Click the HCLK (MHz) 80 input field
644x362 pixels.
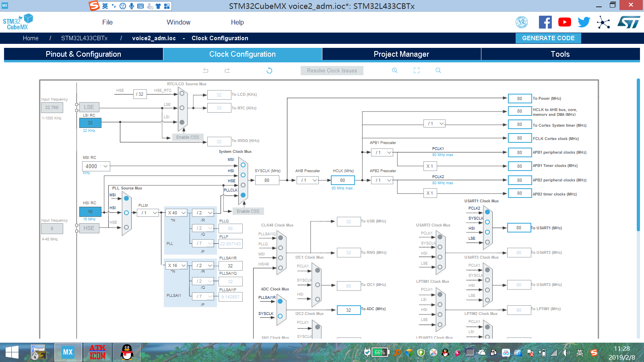pos(343,180)
